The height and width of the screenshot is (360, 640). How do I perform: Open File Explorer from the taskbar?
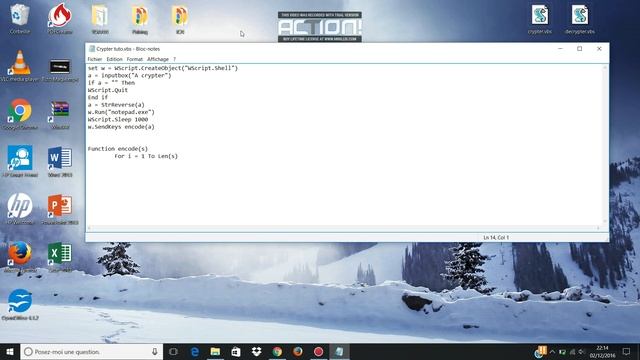(x=215, y=351)
